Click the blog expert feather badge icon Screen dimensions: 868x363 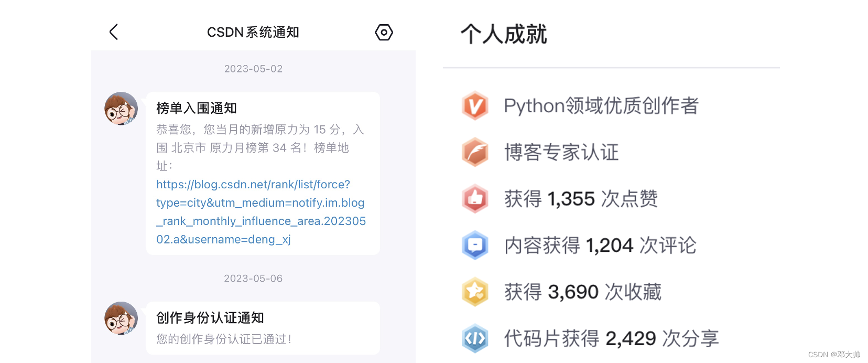[x=475, y=152]
